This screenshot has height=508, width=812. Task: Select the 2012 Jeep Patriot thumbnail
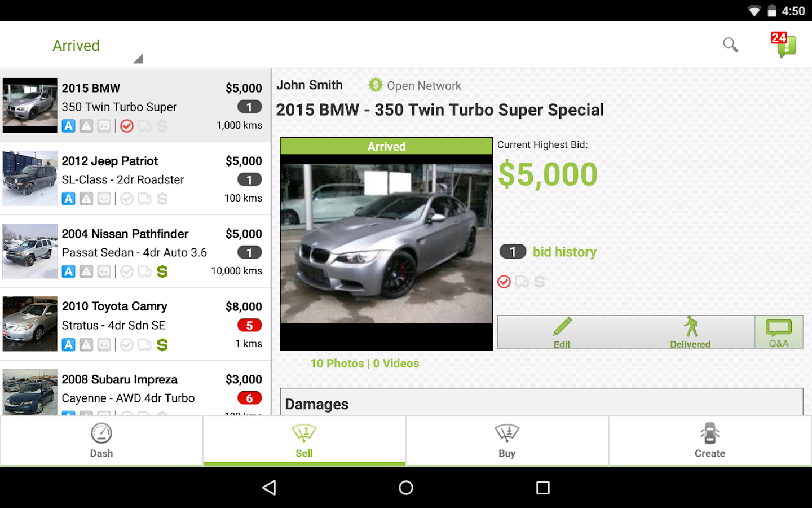30,178
